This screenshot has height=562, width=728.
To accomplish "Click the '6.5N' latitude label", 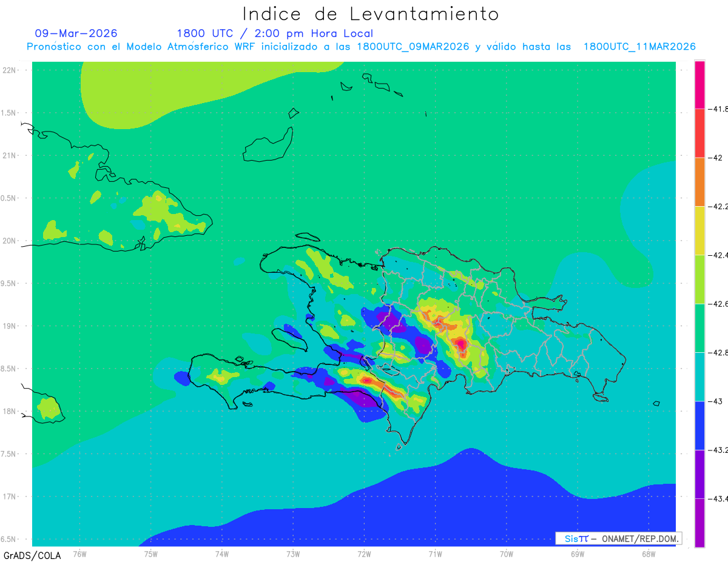I will [x=8, y=539].
